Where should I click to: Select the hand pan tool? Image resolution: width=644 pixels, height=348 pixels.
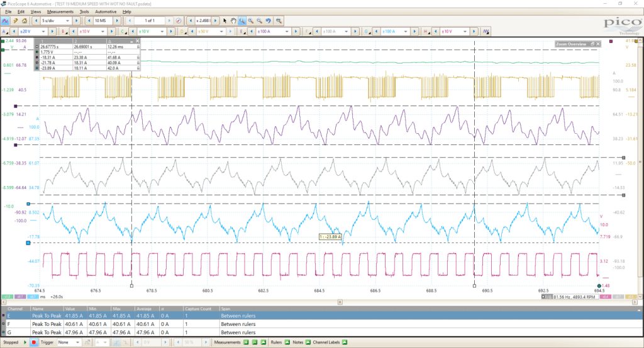pos(233,21)
